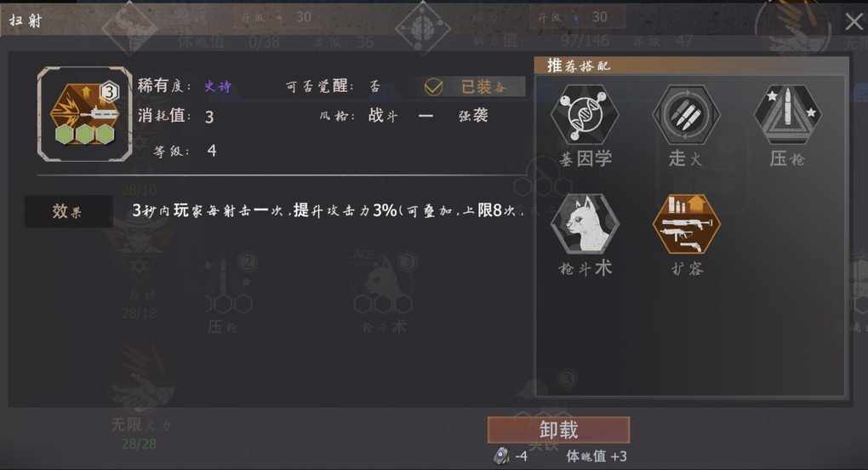Click the 强袭 attribute label
868x470 pixels.
(473, 115)
